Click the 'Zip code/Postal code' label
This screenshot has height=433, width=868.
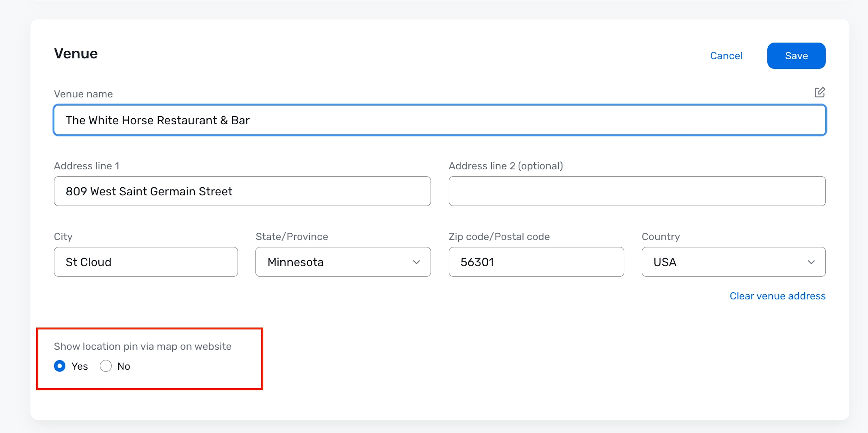(499, 237)
